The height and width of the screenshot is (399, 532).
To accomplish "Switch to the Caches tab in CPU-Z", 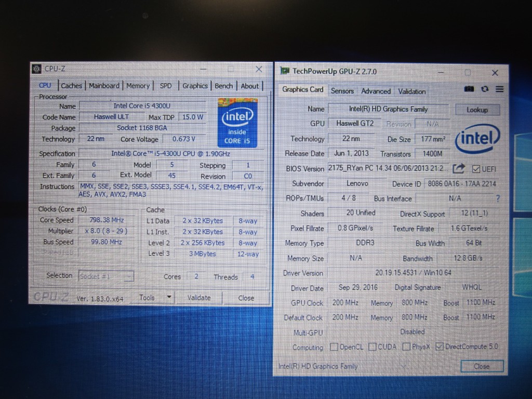I will [71, 86].
